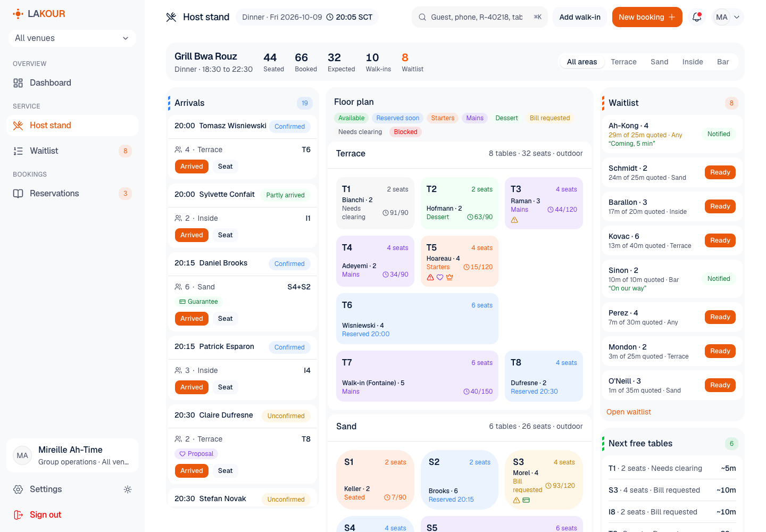Click Add walk-in button
Screen dimensions: 766x532
[580, 17]
